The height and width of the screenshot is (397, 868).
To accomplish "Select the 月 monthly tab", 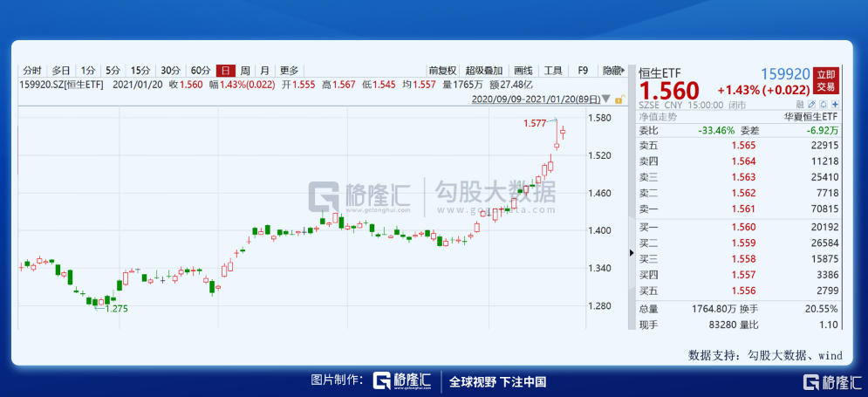I will [264, 71].
